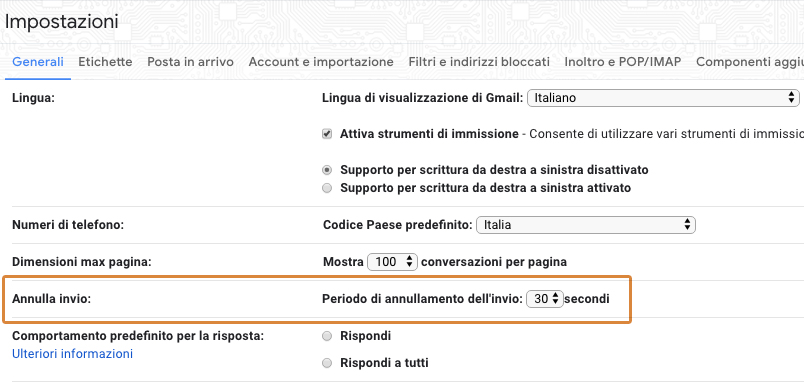The height and width of the screenshot is (384, 804).
Task: Open the undo send seconds dropdown
Action: coord(545,299)
